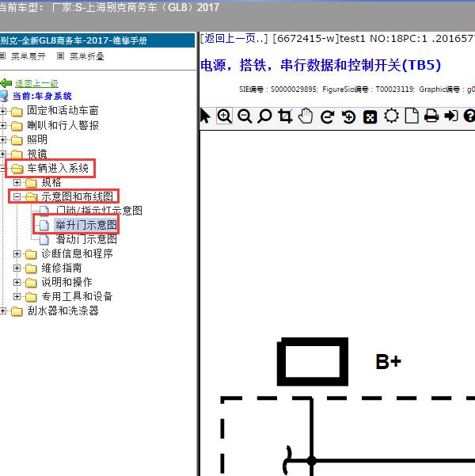Open help with question mark icon
The height and width of the screenshot is (476, 475).
[469, 116]
